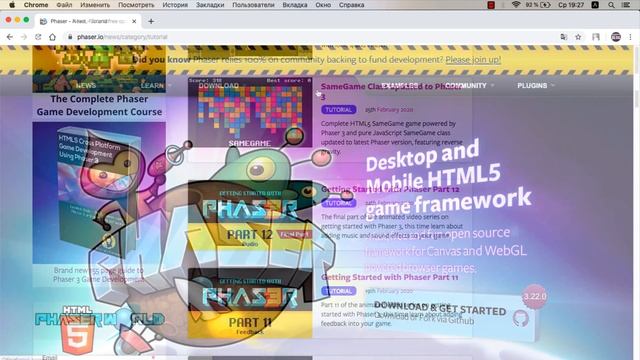Click the TUTORIAL tag under the SameGame article

tap(338, 110)
